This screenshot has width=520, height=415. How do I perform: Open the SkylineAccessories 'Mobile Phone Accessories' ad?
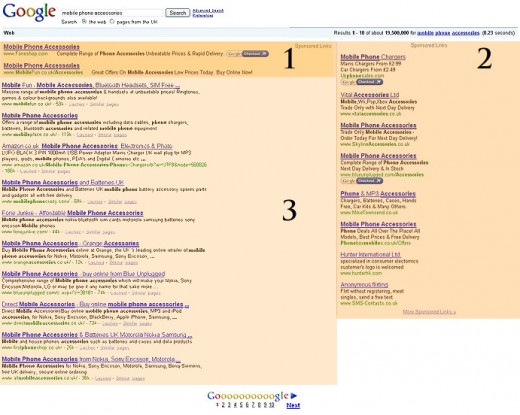point(378,125)
